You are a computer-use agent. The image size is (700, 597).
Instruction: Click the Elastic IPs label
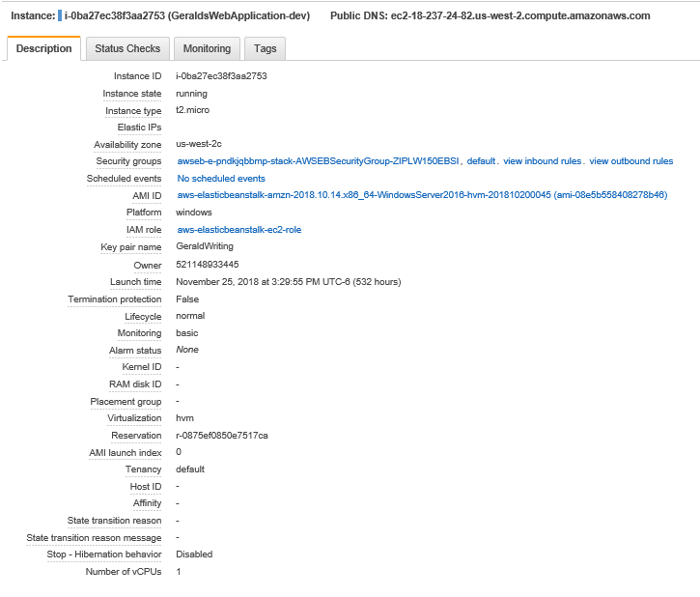139,128
